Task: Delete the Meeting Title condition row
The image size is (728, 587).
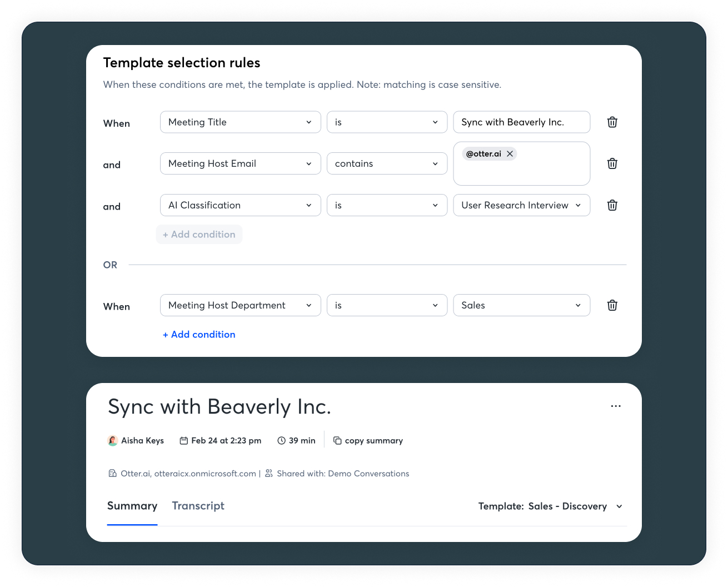Action: (x=612, y=122)
